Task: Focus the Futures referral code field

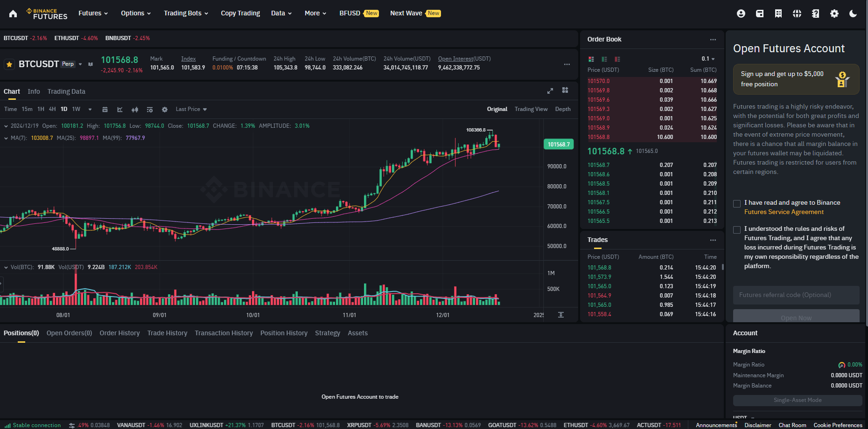Action: pos(796,295)
